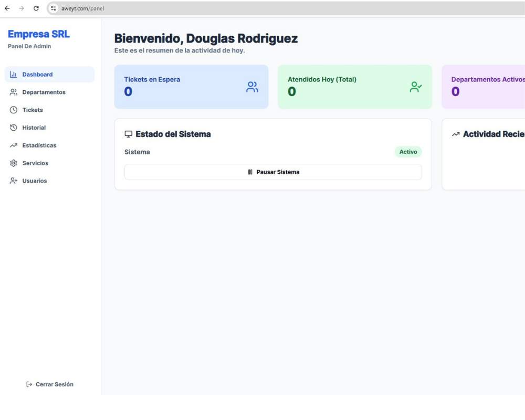Reload the page with browser refresh button
The image size is (525, 420).
(x=36, y=8)
